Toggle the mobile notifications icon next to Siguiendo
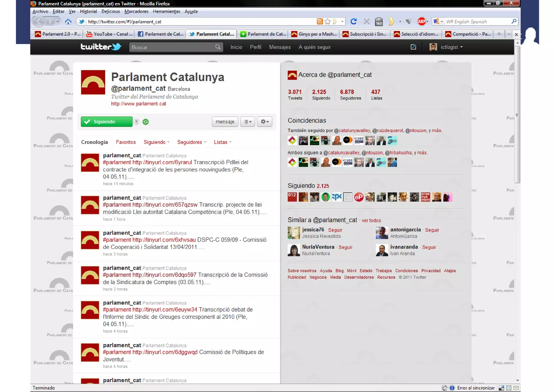 coord(137,122)
